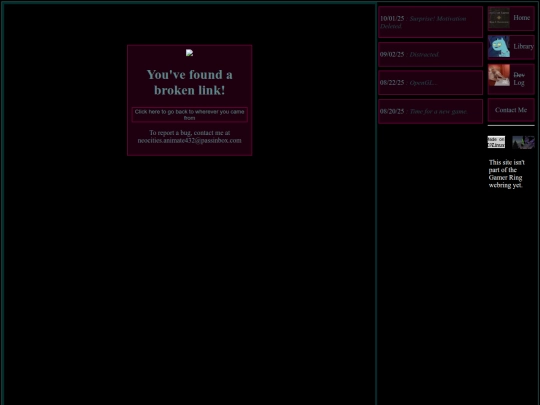
Task: Click the Gamer Ring webring notice text
Action: tap(507, 174)
